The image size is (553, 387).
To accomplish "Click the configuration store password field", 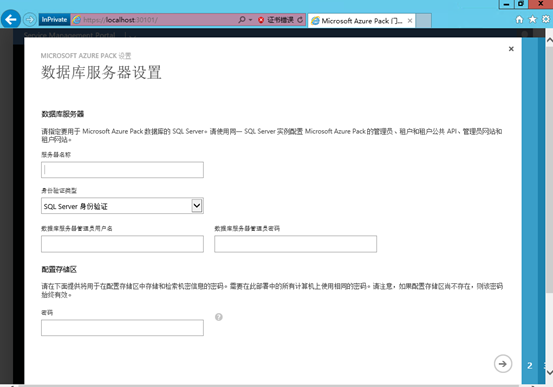I will pos(122,328).
